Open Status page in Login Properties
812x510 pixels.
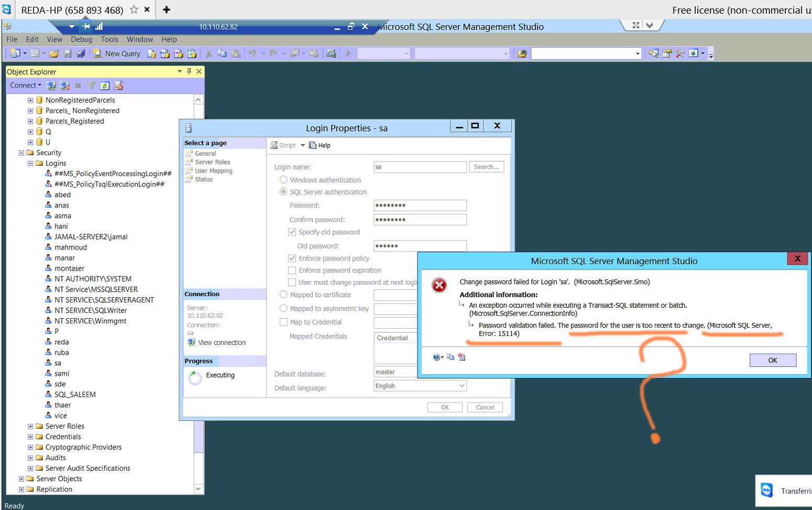tap(204, 179)
